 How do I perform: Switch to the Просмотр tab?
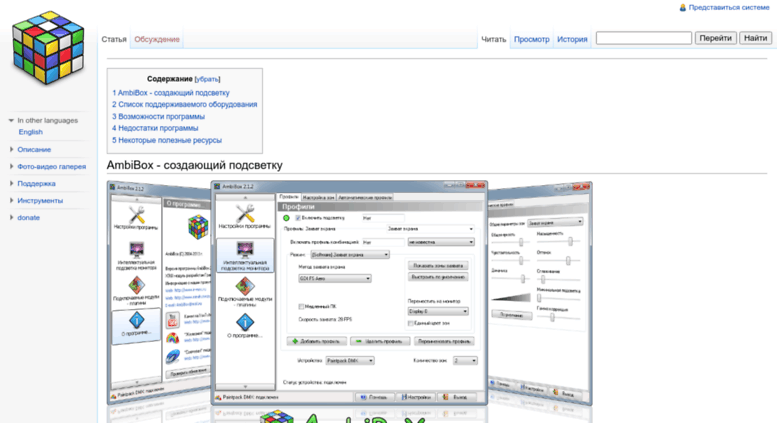(532, 39)
